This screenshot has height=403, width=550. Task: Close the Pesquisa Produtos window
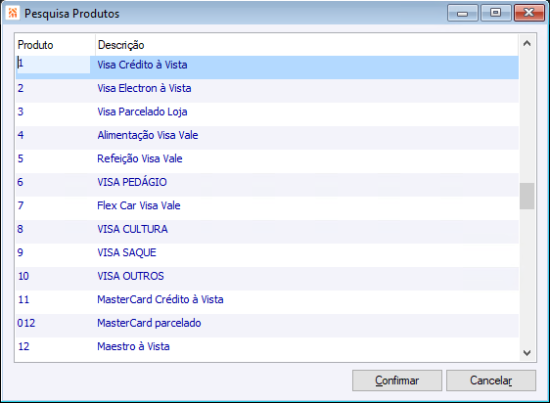pyautogui.click(x=529, y=13)
